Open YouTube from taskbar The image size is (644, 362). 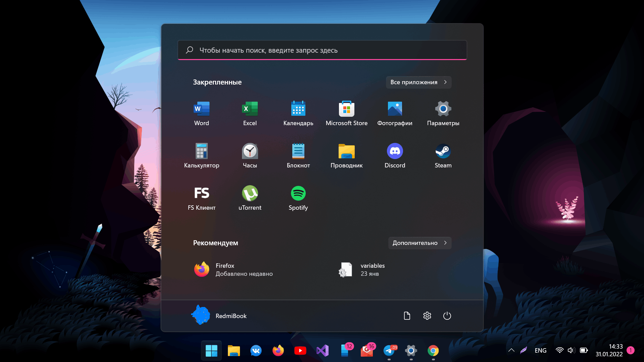coord(300,351)
